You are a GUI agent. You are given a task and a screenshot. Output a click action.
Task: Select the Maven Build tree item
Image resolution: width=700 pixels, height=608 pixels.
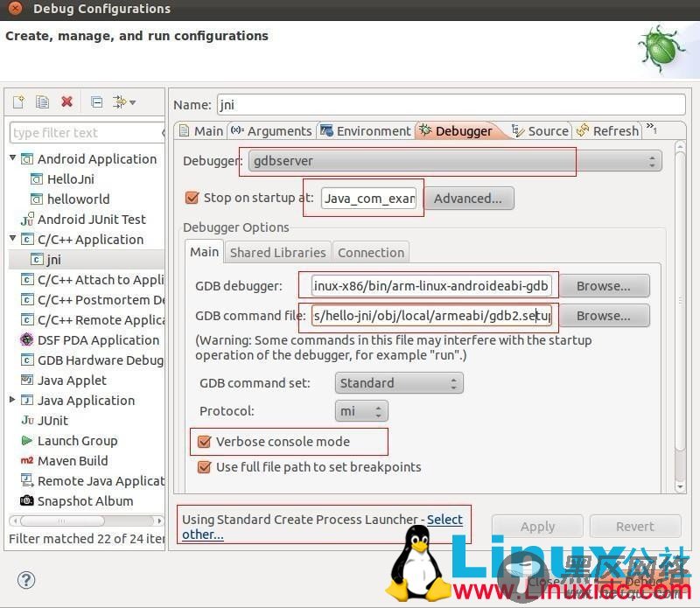73,461
